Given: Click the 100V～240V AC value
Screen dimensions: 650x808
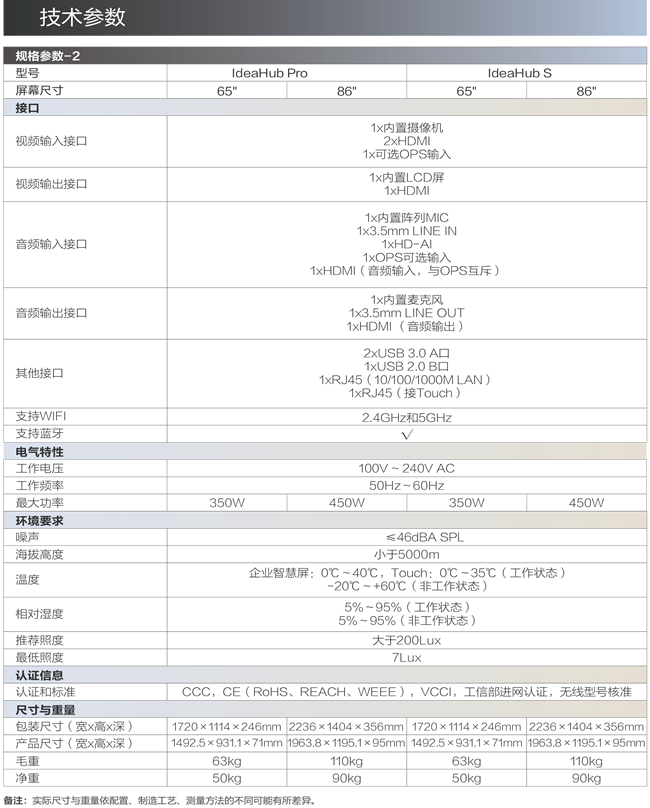Looking at the screenshot, I should click(407, 468).
